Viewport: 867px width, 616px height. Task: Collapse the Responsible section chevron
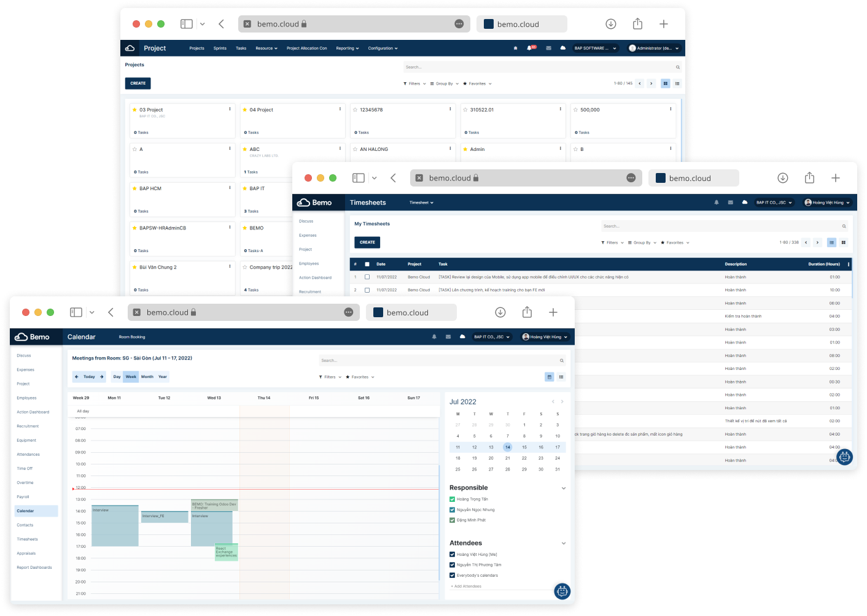point(564,488)
